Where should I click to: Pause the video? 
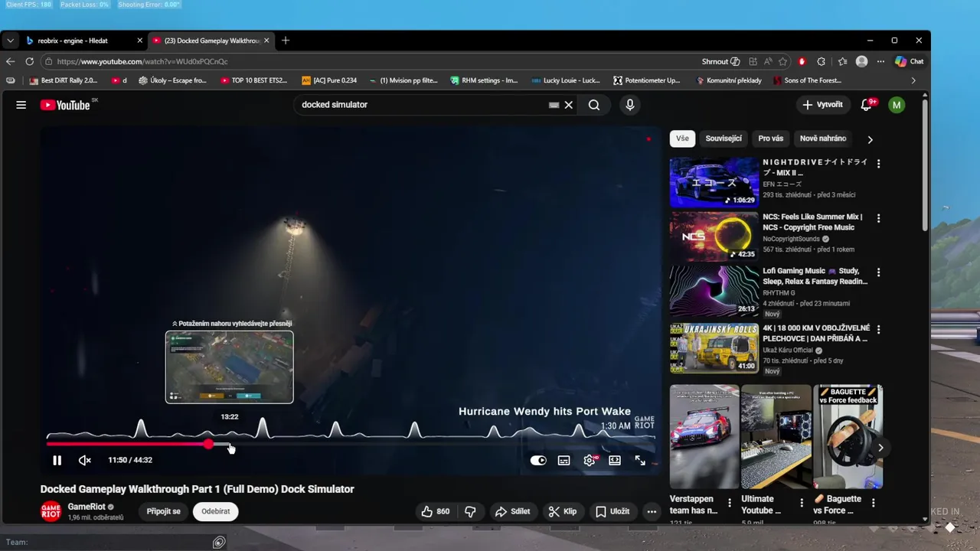pos(57,460)
